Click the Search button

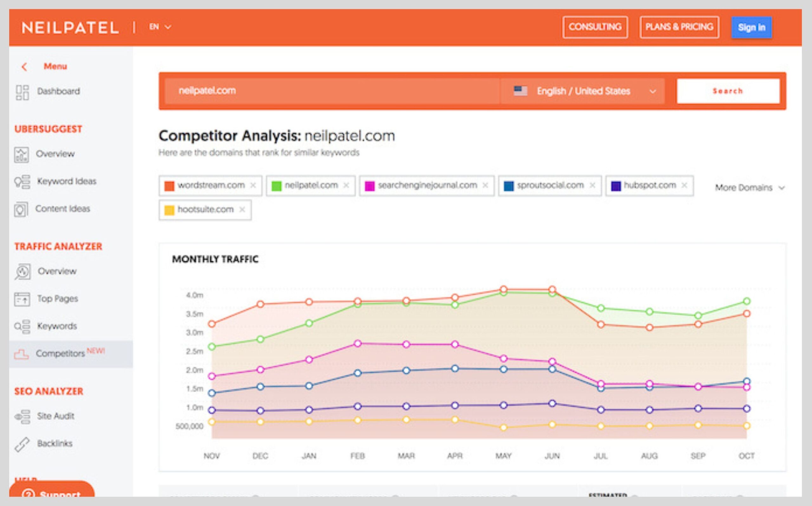(728, 91)
